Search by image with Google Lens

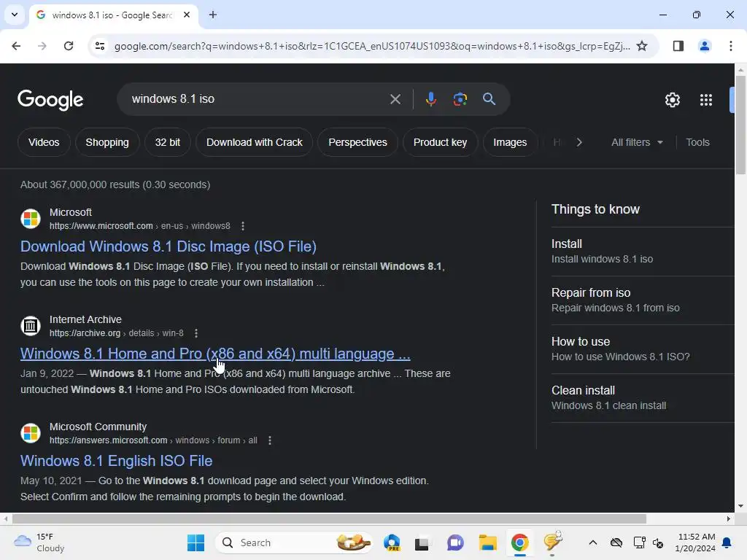[x=460, y=99]
